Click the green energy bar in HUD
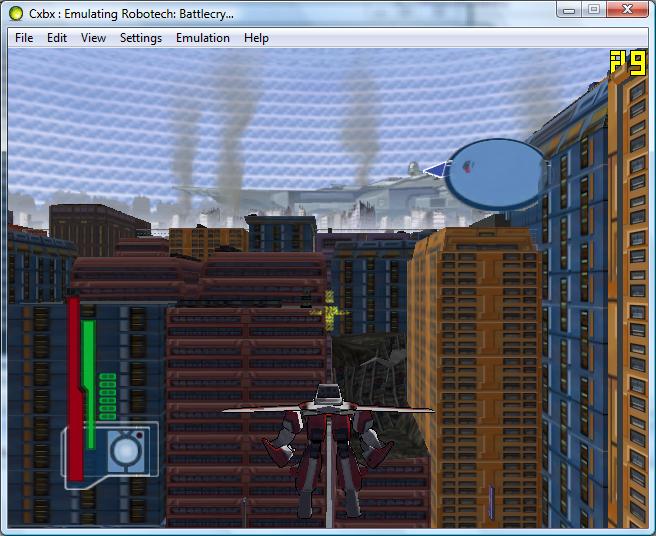 click(89, 384)
